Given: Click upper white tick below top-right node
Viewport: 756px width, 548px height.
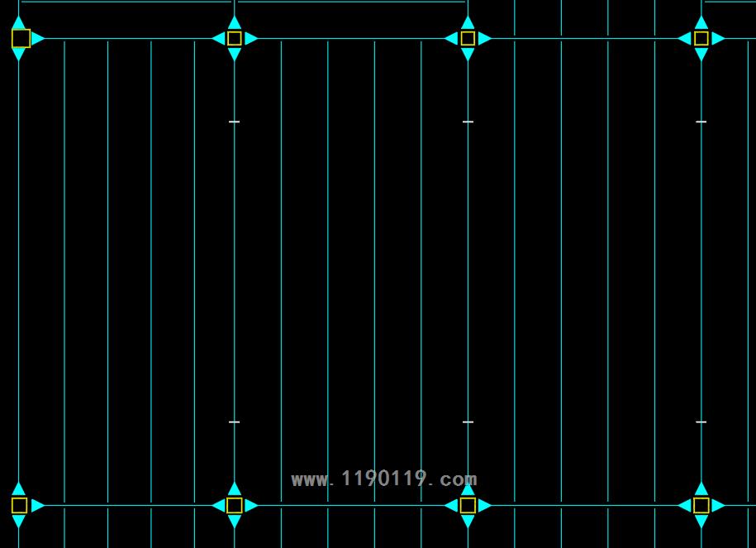Looking at the screenshot, I should point(701,122).
